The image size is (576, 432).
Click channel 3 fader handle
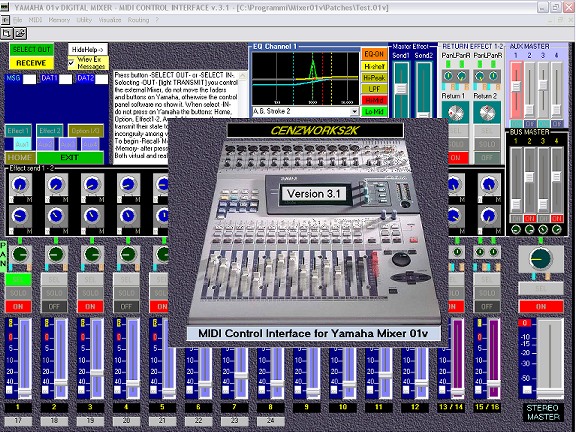tap(97, 373)
